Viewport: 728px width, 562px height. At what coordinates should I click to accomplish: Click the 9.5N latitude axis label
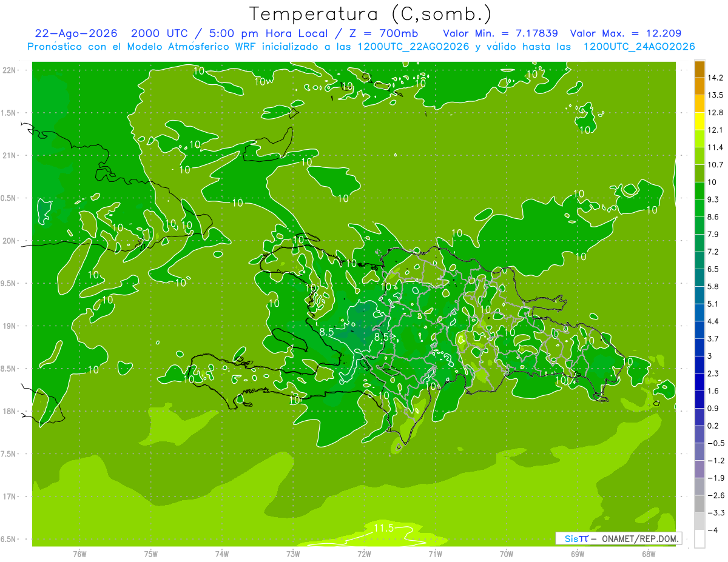point(9,284)
